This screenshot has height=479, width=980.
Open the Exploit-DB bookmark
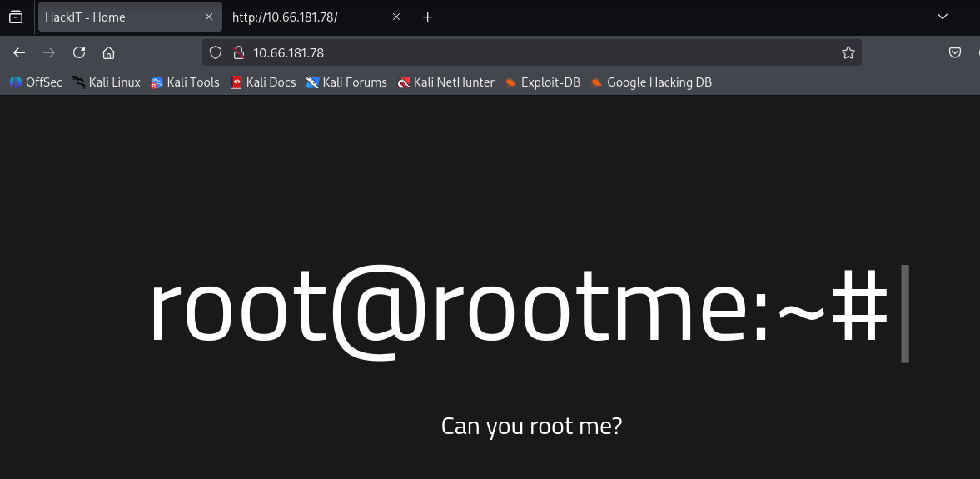click(542, 82)
